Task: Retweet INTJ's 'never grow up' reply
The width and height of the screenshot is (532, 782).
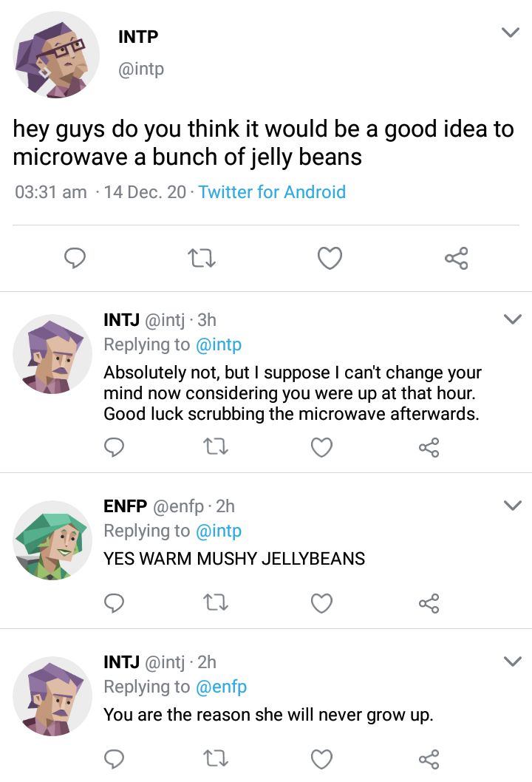Action: click(x=217, y=759)
